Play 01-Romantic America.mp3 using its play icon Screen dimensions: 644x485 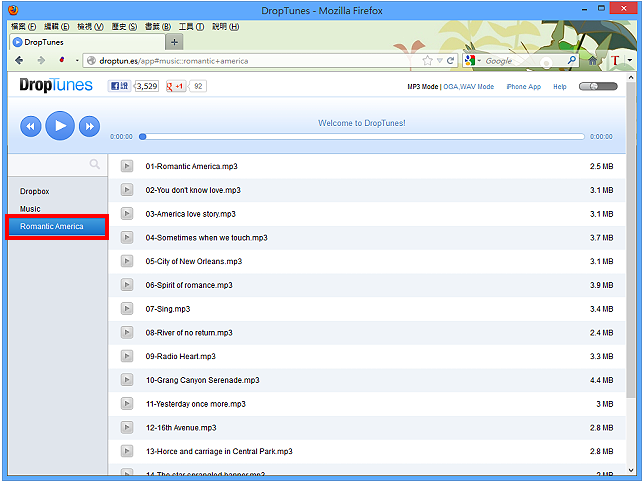[127, 166]
